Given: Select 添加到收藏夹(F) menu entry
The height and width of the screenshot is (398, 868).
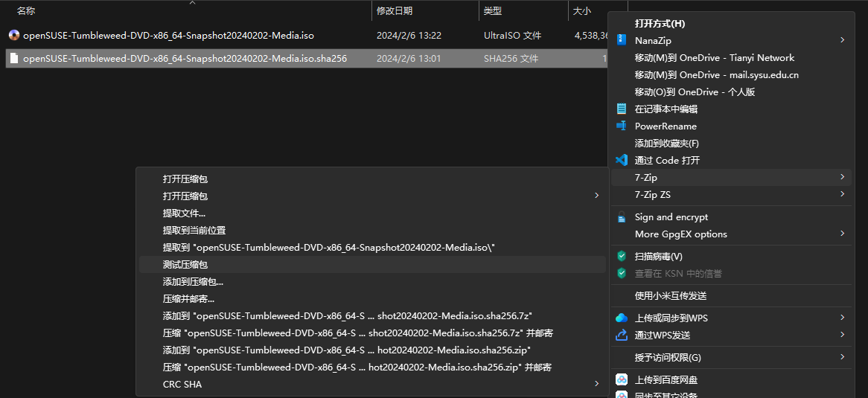Looking at the screenshot, I should 666,143.
